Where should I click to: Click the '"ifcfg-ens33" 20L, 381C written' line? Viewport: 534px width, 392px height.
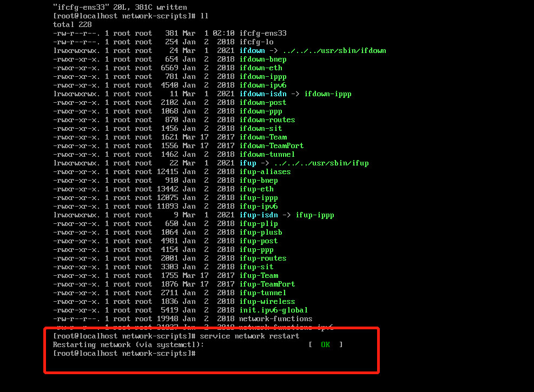click(120, 7)
